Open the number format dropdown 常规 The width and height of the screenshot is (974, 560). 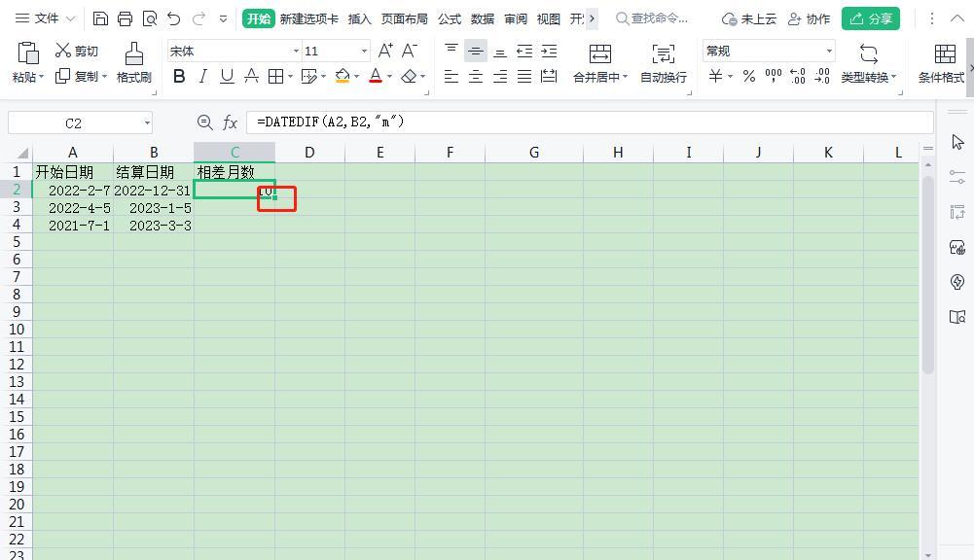click(829, 51)
